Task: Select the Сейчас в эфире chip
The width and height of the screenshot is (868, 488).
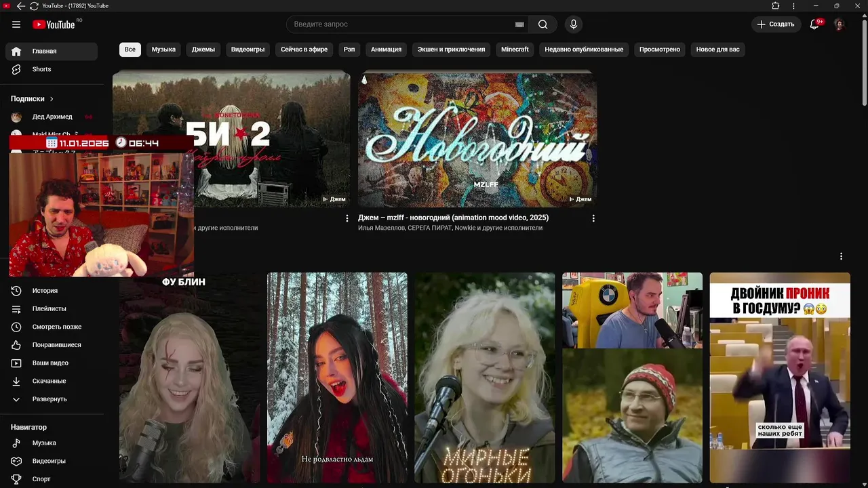Action: coord(304,49)
